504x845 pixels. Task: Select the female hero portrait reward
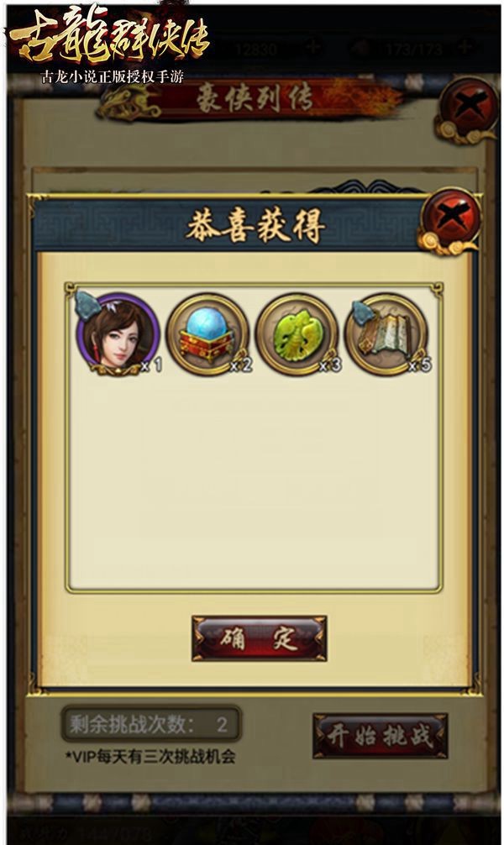[x=118, y=334]
